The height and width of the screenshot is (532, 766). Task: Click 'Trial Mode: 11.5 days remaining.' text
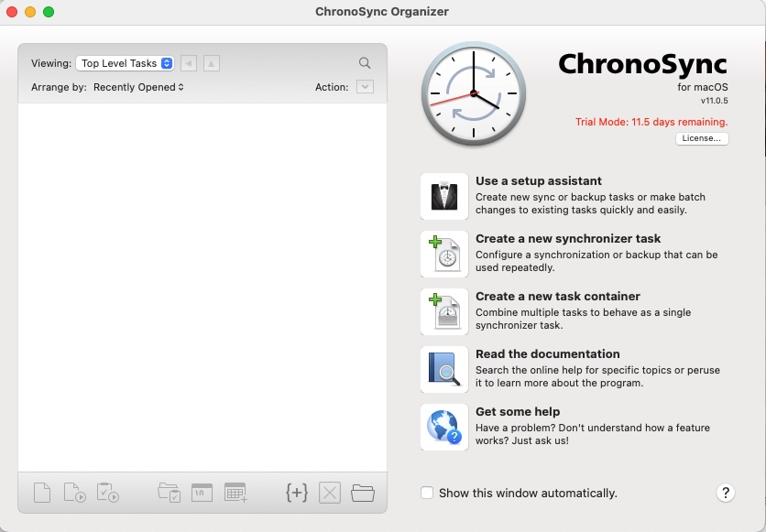click(x=651, y=122)
